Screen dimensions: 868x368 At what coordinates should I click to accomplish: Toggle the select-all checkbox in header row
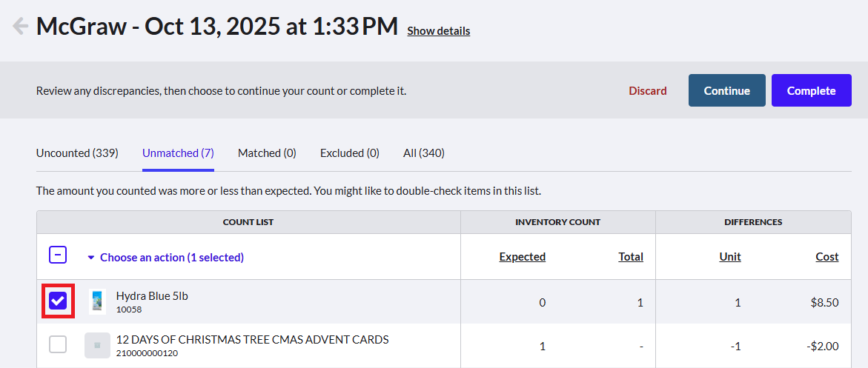[58, 255]
